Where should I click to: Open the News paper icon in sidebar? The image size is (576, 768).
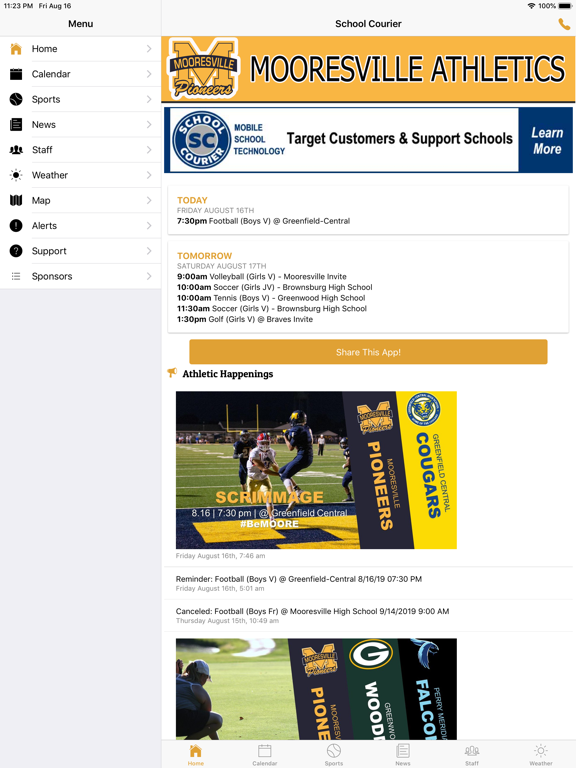click(x=16, y=124)
